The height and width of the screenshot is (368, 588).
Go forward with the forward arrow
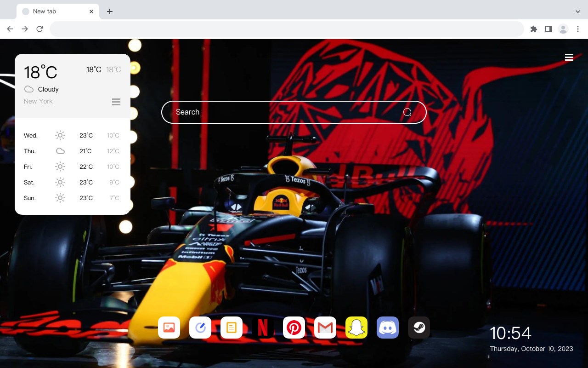[x=25, y=29]
